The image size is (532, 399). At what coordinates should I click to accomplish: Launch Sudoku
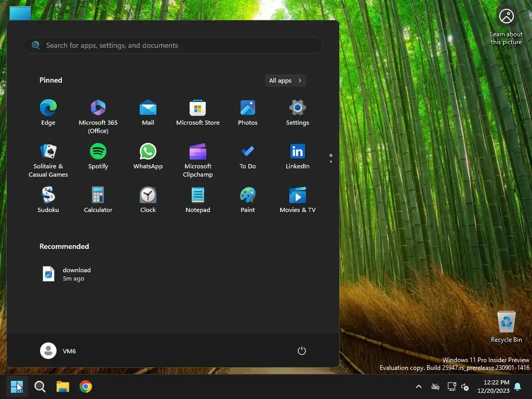coord(48,200)
